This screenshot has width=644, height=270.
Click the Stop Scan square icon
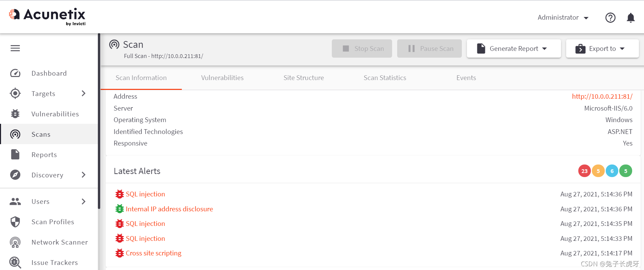346,49
